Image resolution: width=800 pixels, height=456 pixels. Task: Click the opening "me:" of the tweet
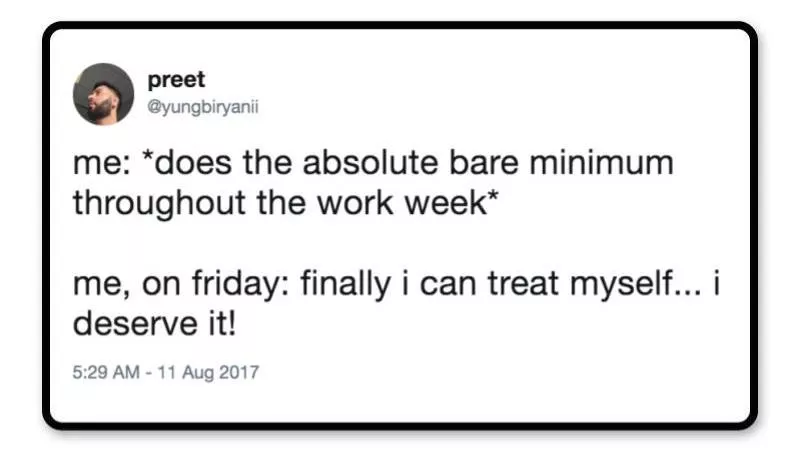(x=97, y=163)
